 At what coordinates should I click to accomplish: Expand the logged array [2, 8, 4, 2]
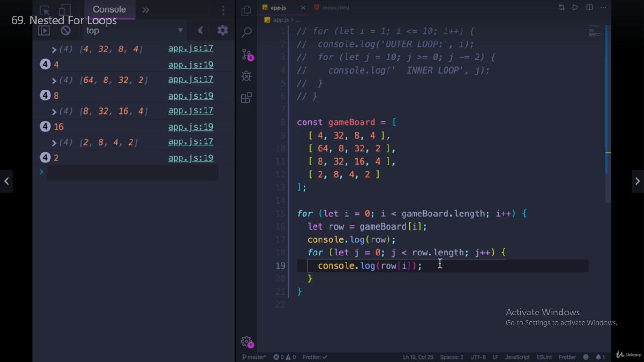click(x=53, y=142)
